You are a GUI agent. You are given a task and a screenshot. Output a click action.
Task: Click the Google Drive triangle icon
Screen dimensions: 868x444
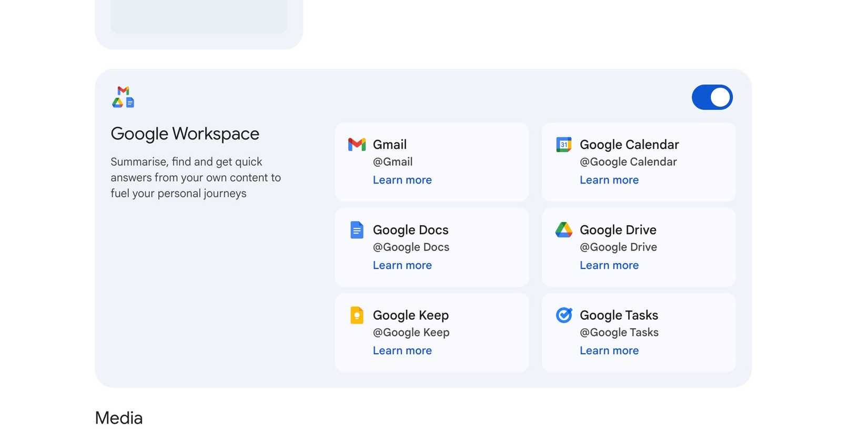563,230
